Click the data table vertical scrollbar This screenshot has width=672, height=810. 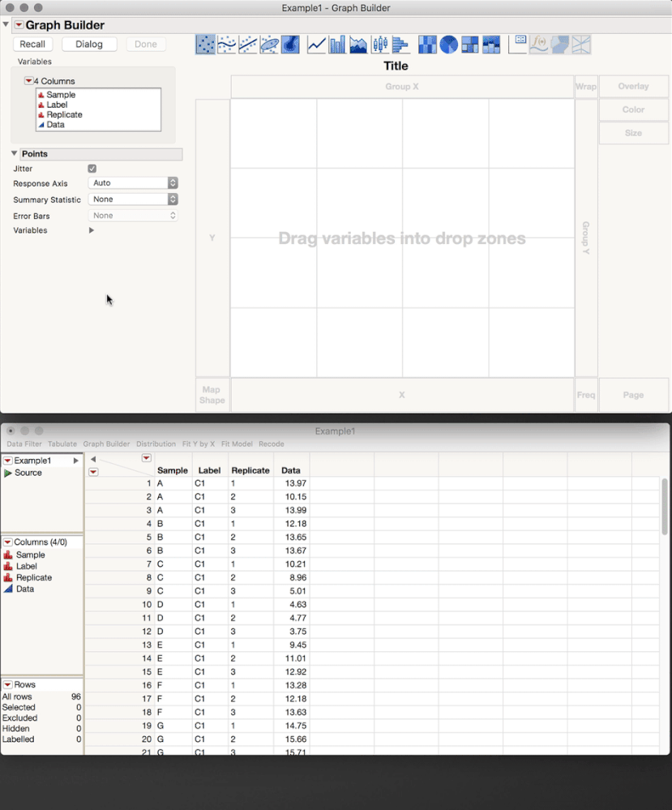click(664, 507)
